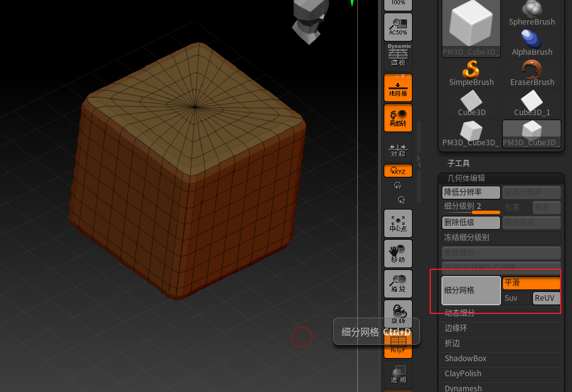
Task: Toggle the 平滑 smooth option
Action: coord(532,283)
